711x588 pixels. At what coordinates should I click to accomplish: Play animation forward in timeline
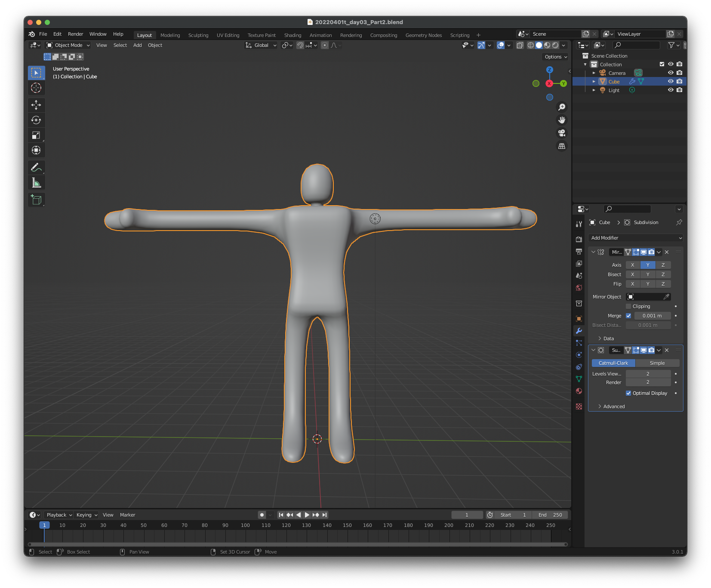pos(307,515)
